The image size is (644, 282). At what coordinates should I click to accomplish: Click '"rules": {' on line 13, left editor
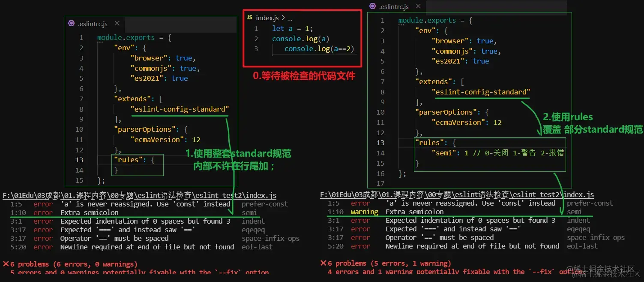134,160
